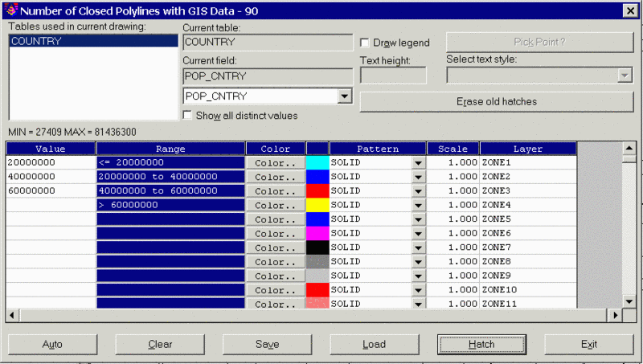Open the Pattern dropdown for ZONE8

418,262
